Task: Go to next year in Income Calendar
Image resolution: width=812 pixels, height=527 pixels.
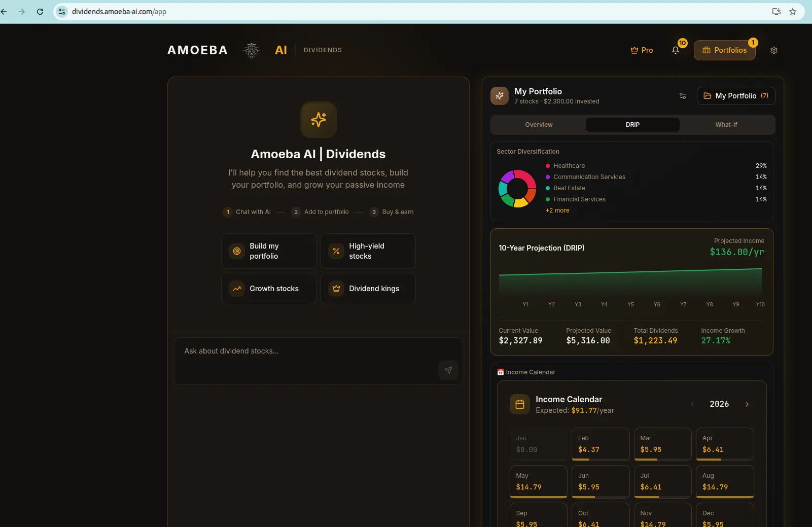Action: (x=747, y=404)
